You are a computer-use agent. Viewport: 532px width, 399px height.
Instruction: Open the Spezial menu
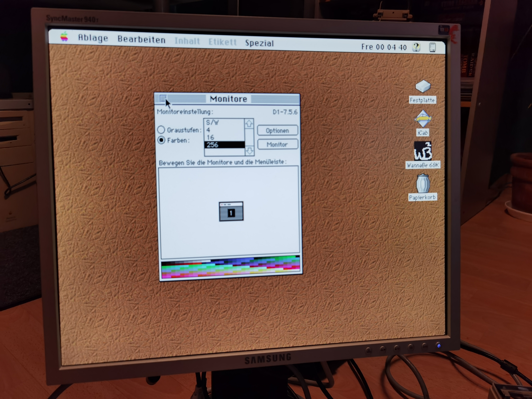click(x=259, y=43)
